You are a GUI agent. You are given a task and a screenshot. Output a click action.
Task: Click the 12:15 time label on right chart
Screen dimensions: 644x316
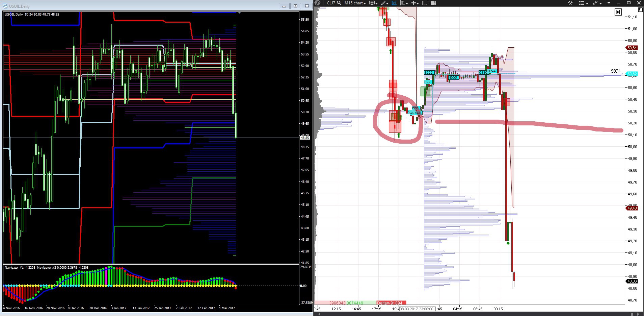point(336,309)
